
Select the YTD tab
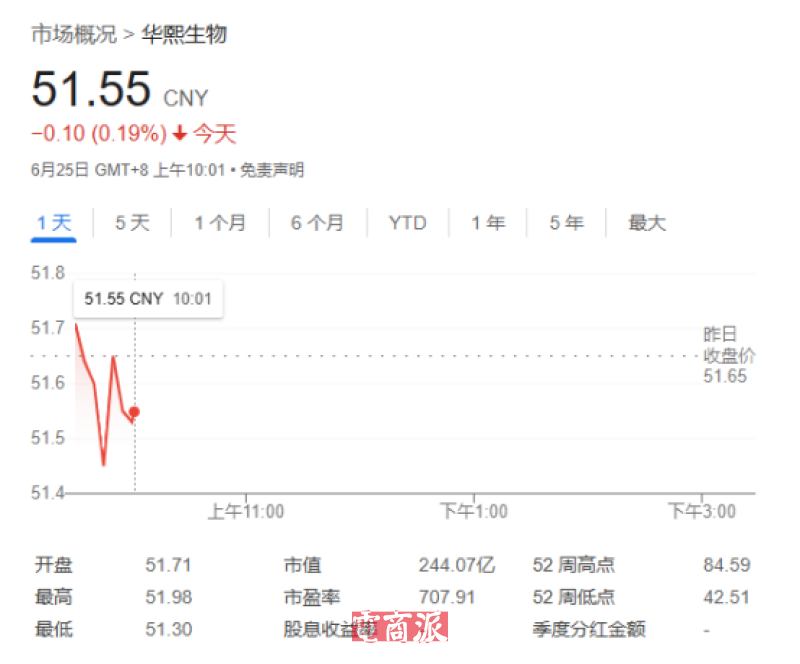(408, 223)
